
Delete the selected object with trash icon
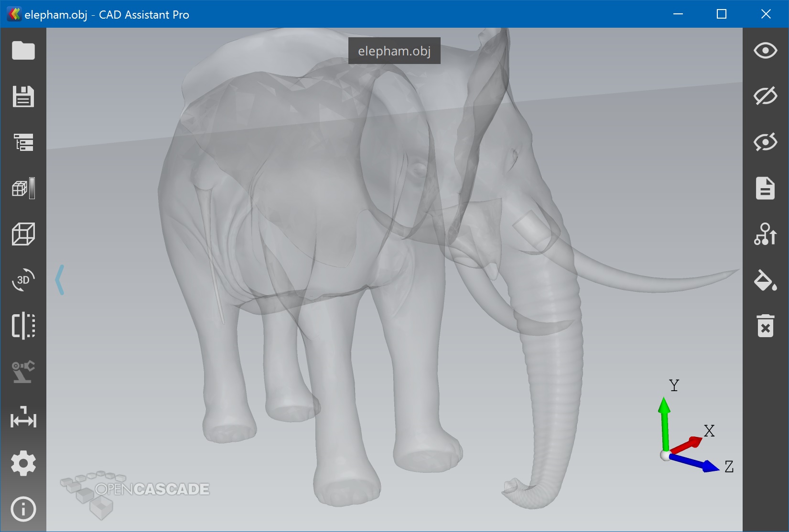pos(765,326)
